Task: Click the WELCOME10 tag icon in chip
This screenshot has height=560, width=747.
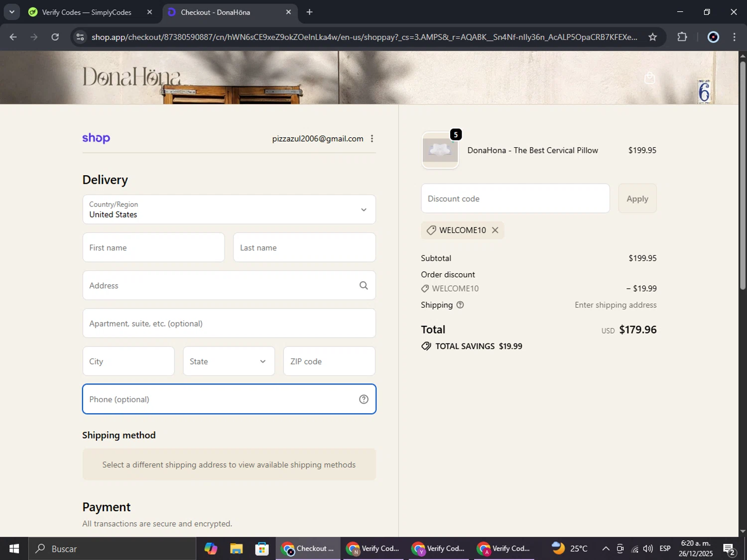Action: pyautogui.click(x=431, y=230)
